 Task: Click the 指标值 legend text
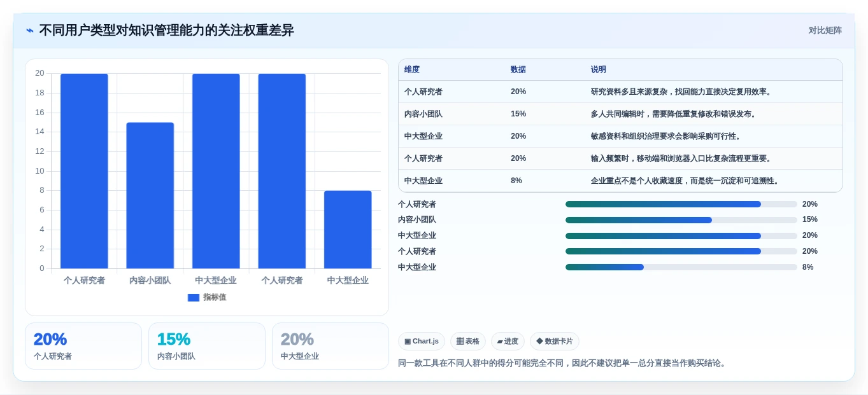(x=215, y=298)
